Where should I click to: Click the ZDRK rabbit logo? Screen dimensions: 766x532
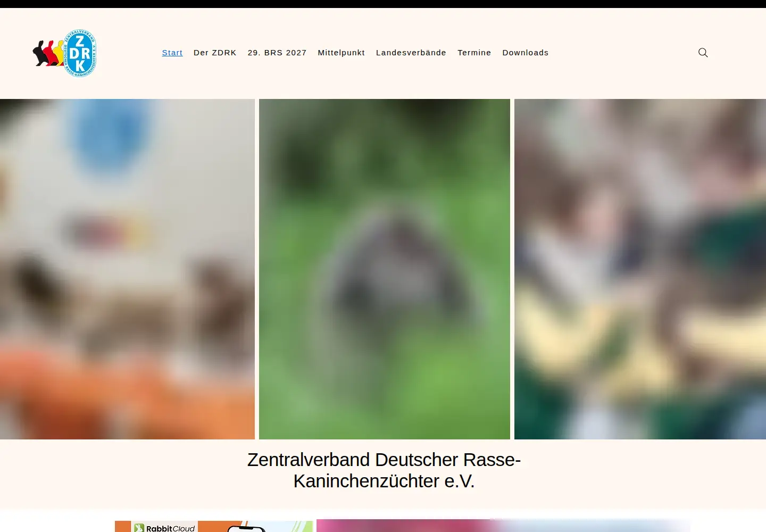tap(64, 53)
